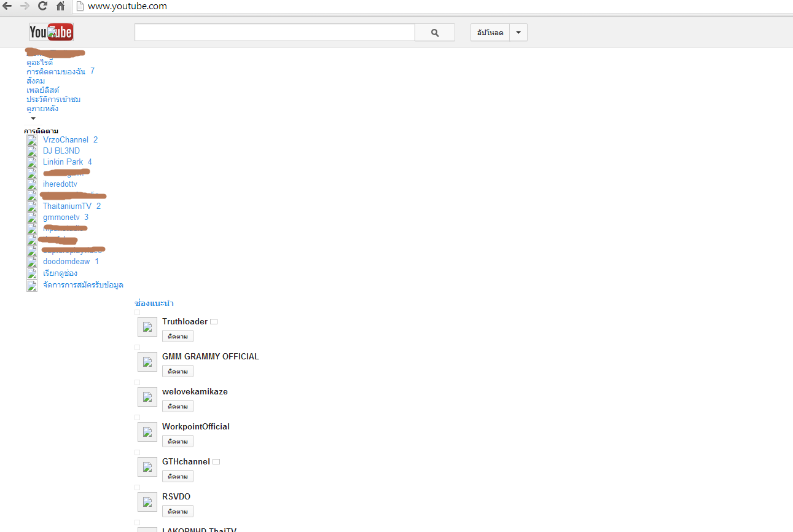
Task: Open the WorkpointOfficial channel name
Action: click(196, 427)
